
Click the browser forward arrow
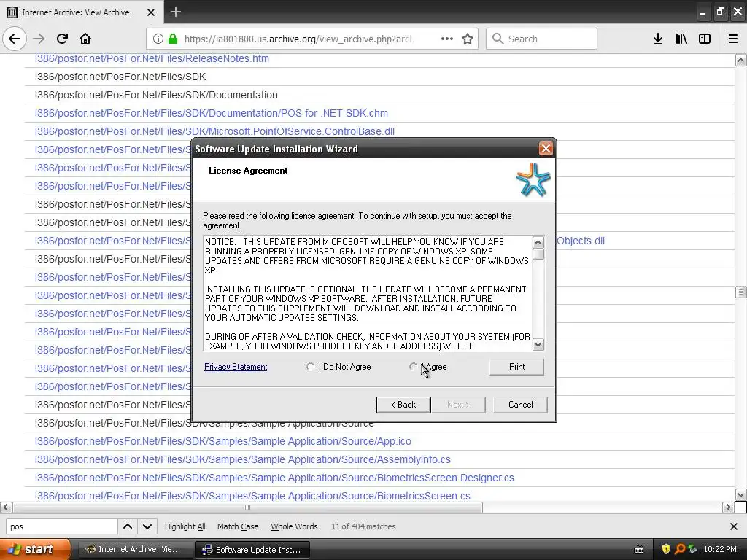pos(39,39)
